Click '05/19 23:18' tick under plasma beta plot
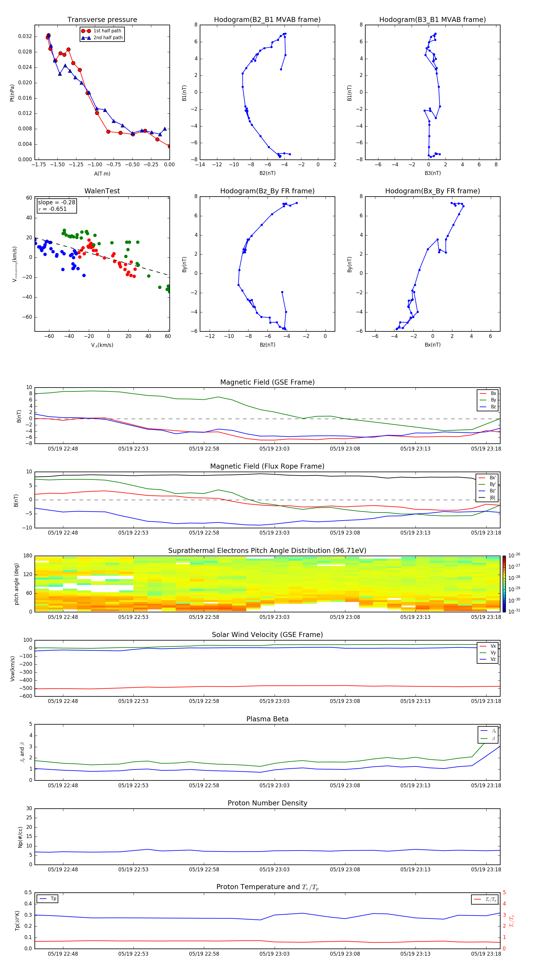 pos(486,785)
